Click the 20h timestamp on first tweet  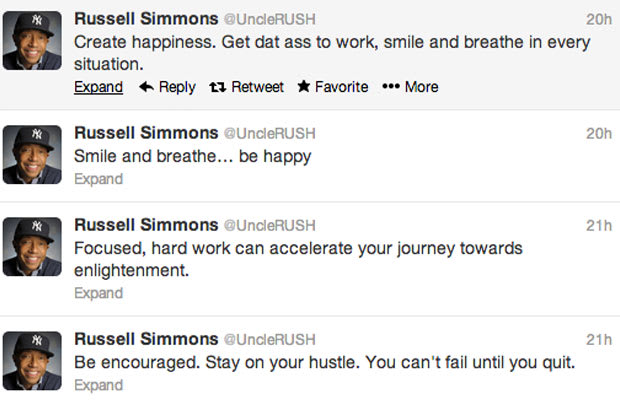(599, 19)
